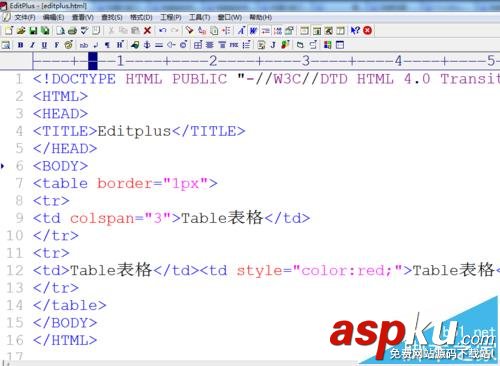Click style="color:red;" on line 12
The width and height of the screenshot is (500, 366).
click(319, 270)
